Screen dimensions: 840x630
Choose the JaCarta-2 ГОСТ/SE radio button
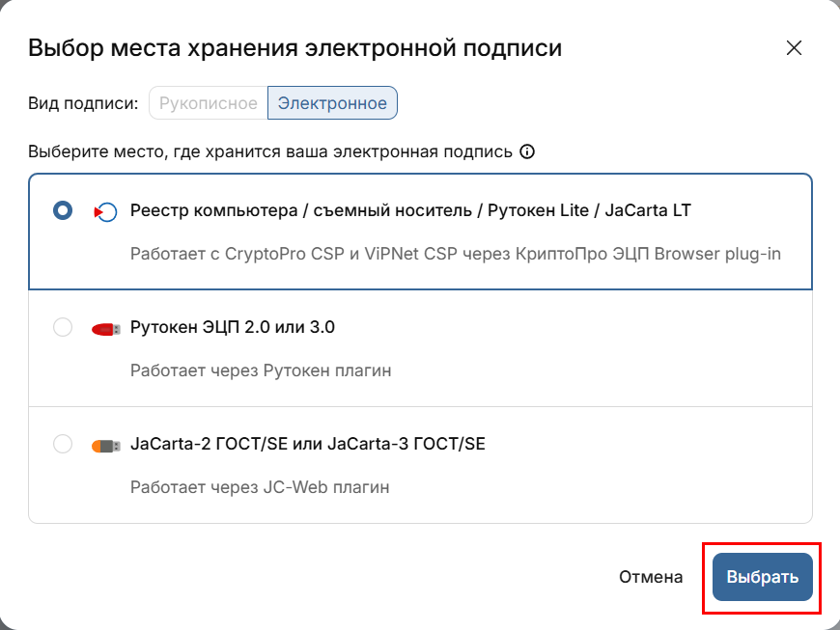click(63, 445)
